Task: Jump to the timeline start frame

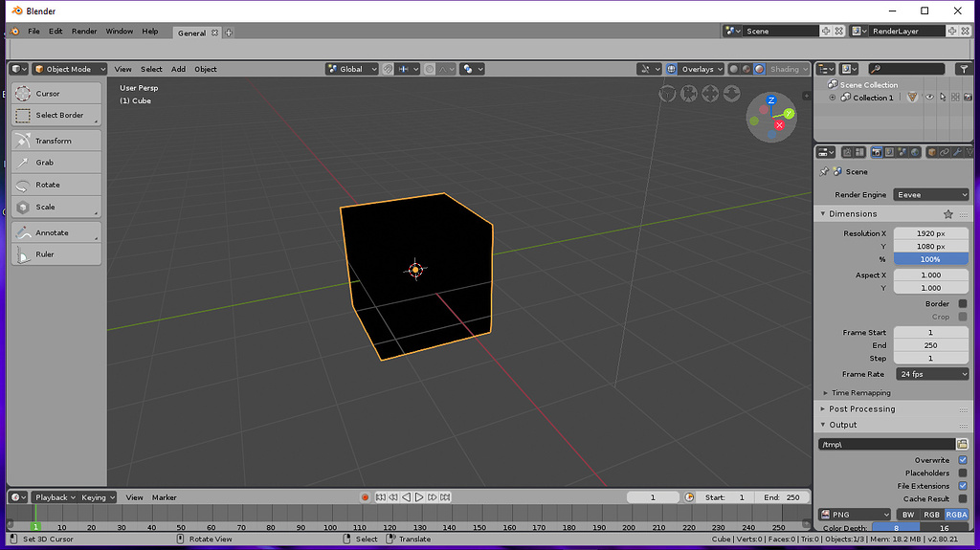Action: click(x=380, y=497)
